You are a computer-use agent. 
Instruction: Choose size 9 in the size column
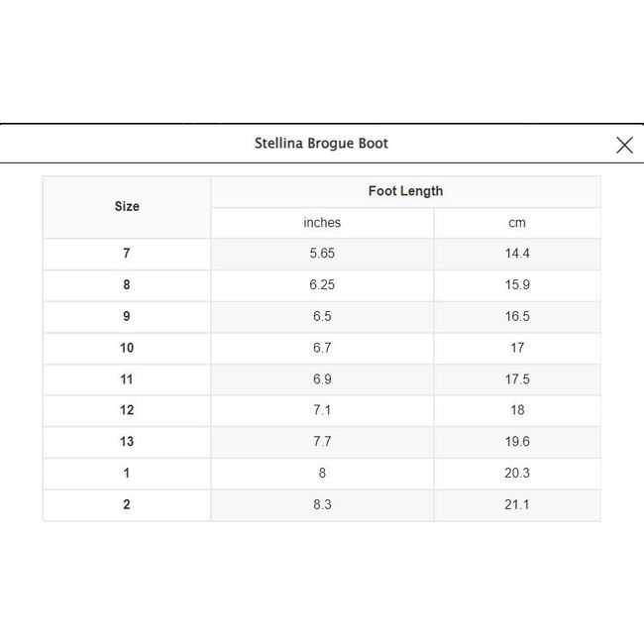tap(127, 317)
